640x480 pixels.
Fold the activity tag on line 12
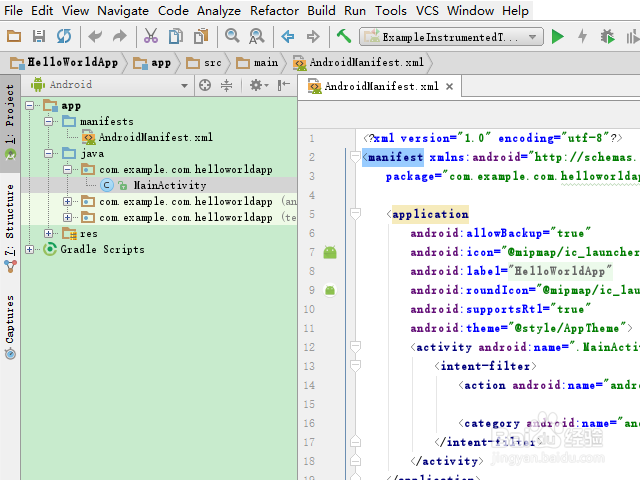pyautogui.click(x=355, y=347)
